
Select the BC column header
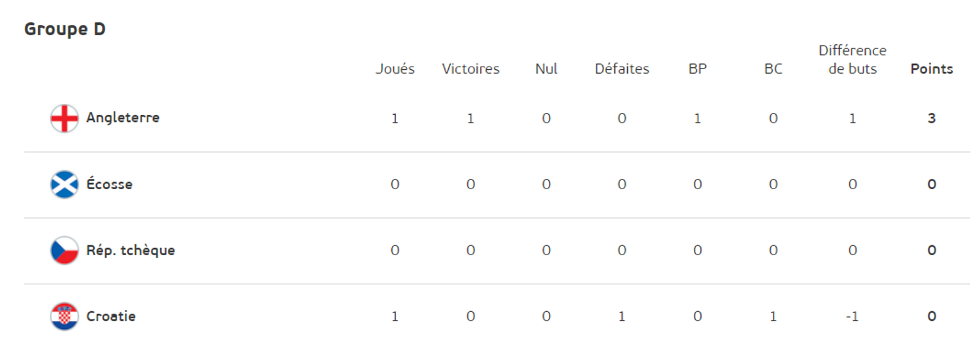pos(774,69)
